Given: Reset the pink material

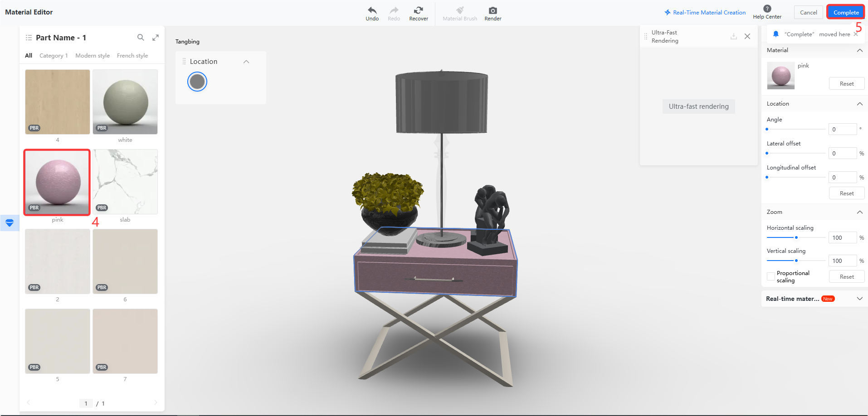Looking at the screenshot, I should click(846, 84).
